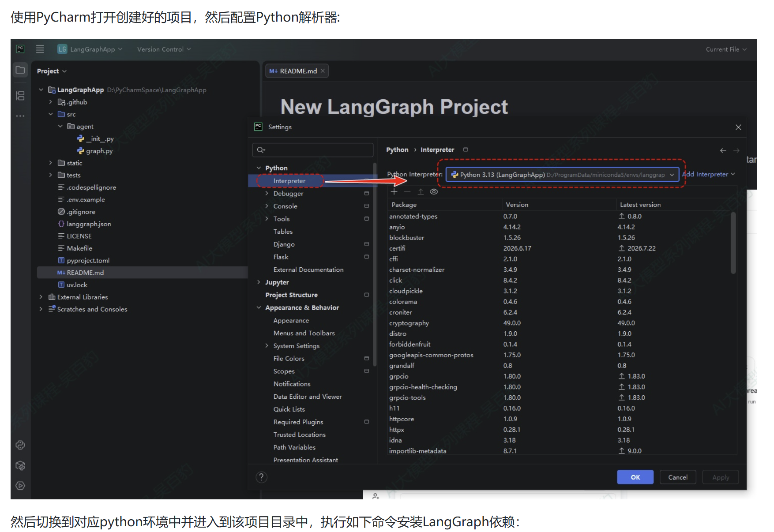Collapse the Python settings section
Screen dimensions: 774x532
click(259, 168)
